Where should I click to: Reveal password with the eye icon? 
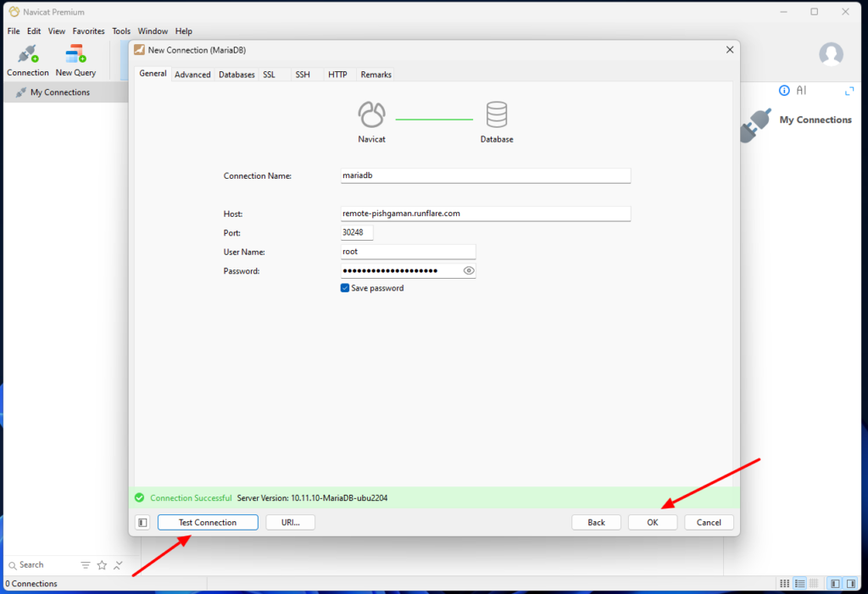[468, 270]
